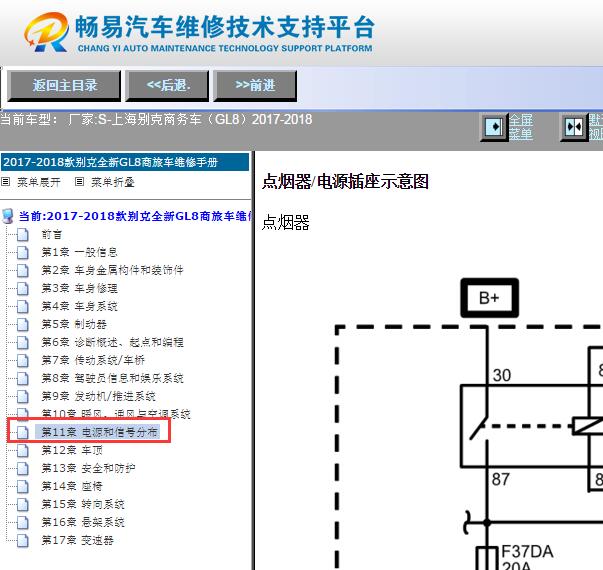Screen dimensions: 603x570
Task: Click the computer icon at tree root
Action: (x=8, y=216)
